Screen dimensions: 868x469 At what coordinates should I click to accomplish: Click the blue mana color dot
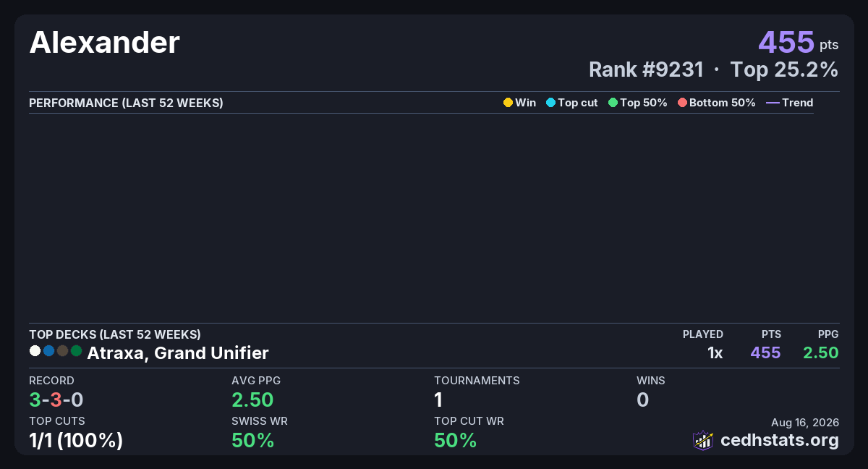tap(48, 351)
